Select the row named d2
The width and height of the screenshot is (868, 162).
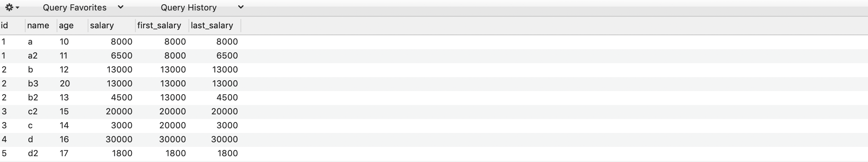(434, 153)
